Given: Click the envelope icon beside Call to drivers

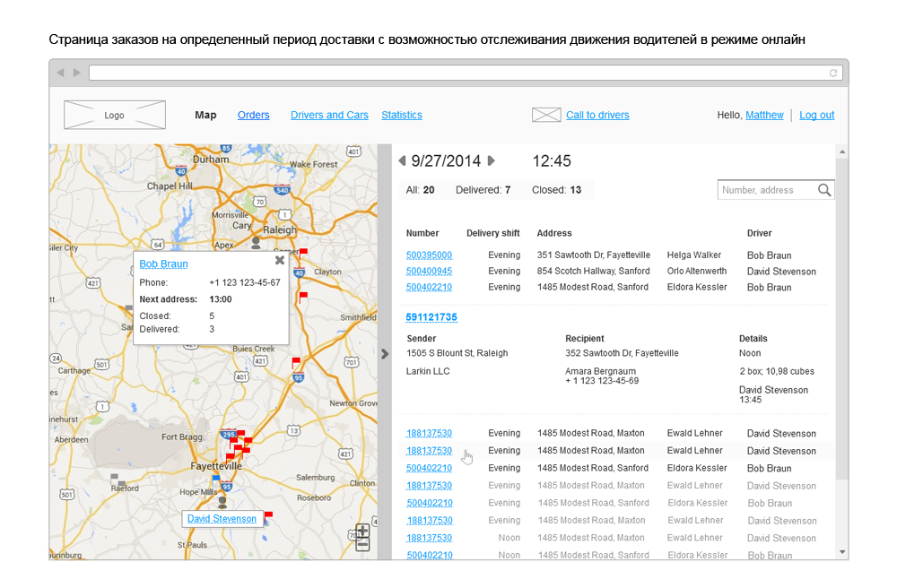Looking at the screenshot, I should [546, 115].
